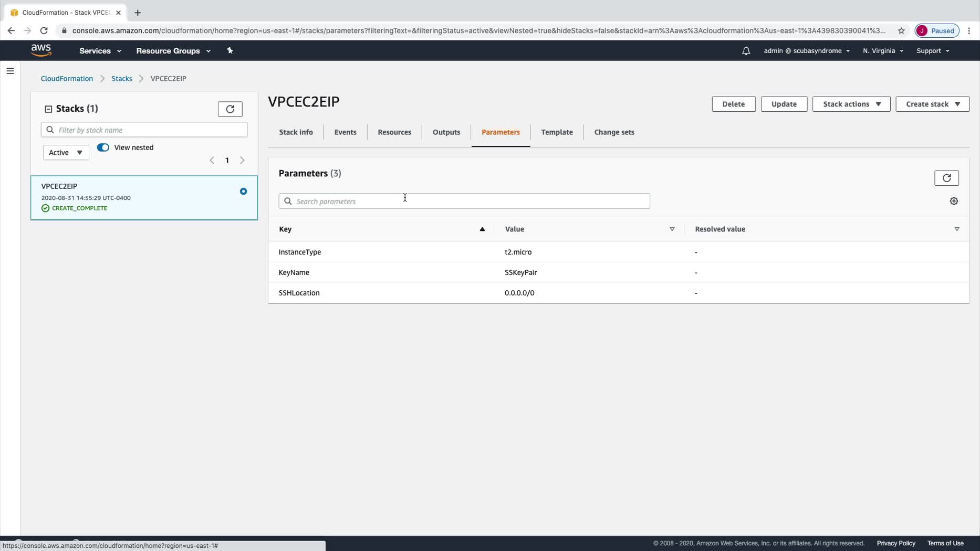Switch to the Parameters tab
980x551 pixels.
501,132
